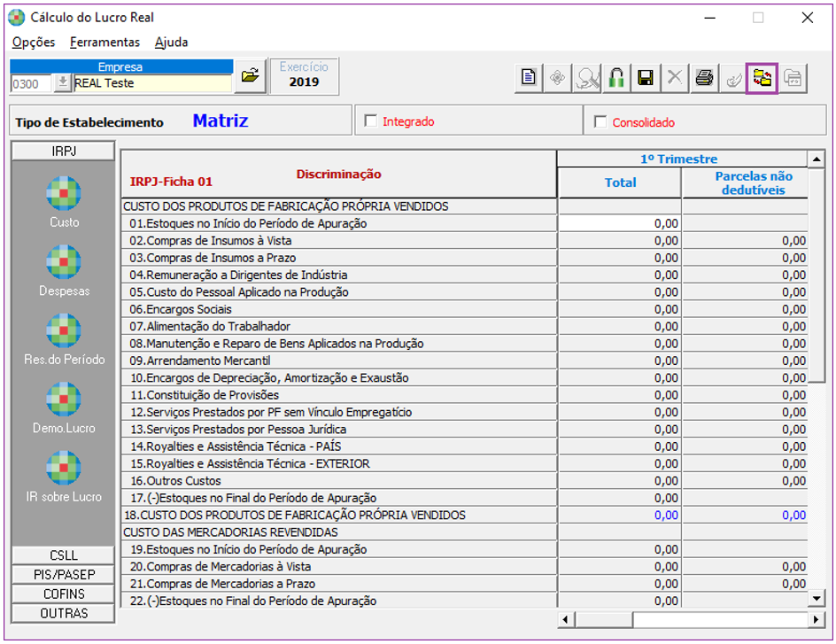Click the printer icon in toolbar
Screen dimensions: 836x644
704,78
